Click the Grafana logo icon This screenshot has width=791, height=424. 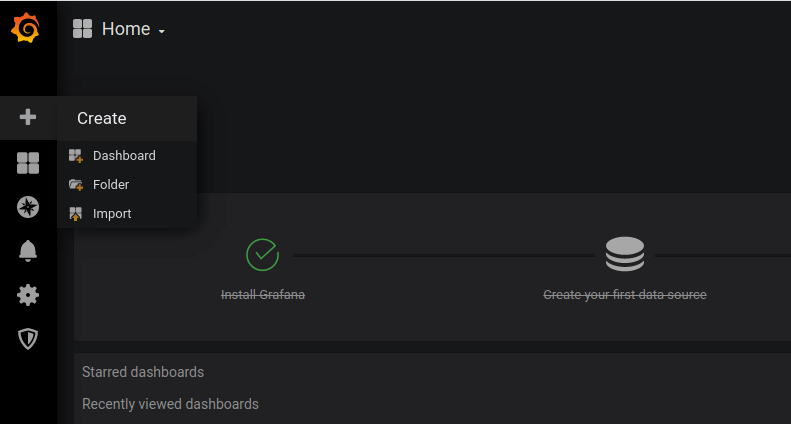click(x=25, y=28)
